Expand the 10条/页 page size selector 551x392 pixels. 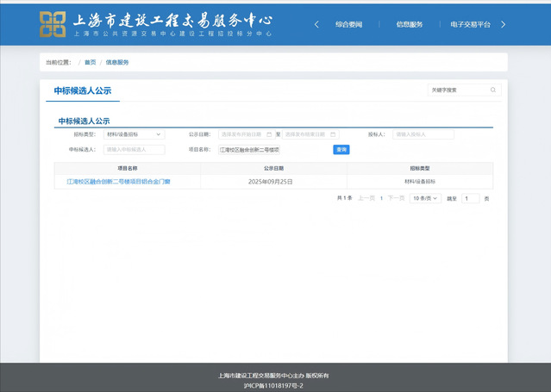[424, 198]
